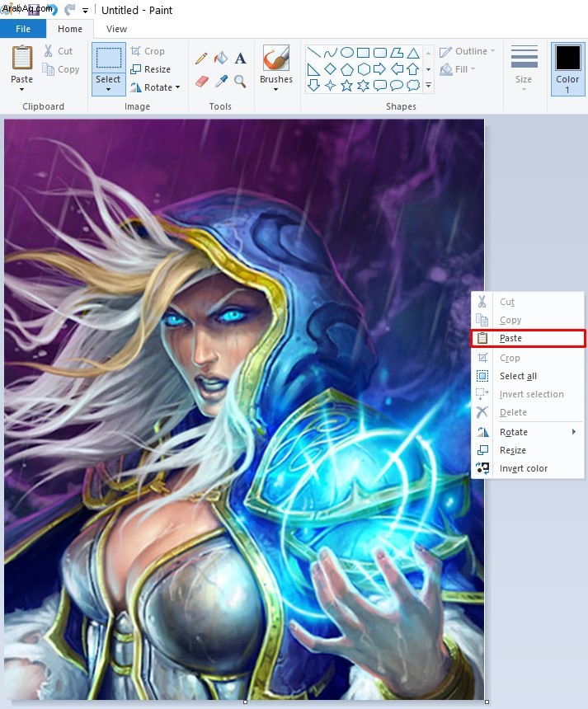
Task: Open the File menu tab
Action: [x=23, y=29]
